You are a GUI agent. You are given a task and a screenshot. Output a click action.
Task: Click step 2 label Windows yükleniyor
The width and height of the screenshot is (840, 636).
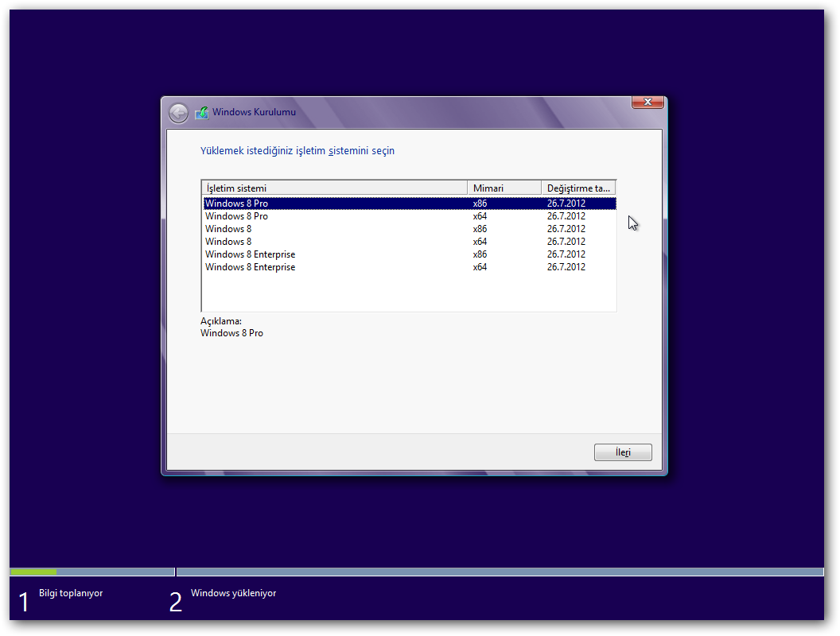point(233,593)
